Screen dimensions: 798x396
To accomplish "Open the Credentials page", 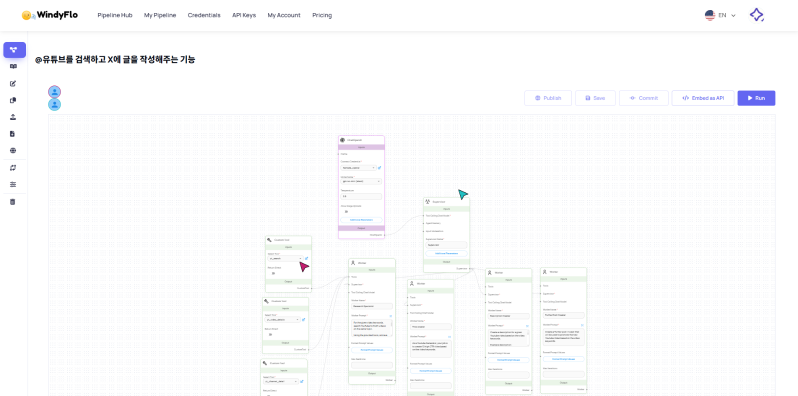I will coord(204,15).
